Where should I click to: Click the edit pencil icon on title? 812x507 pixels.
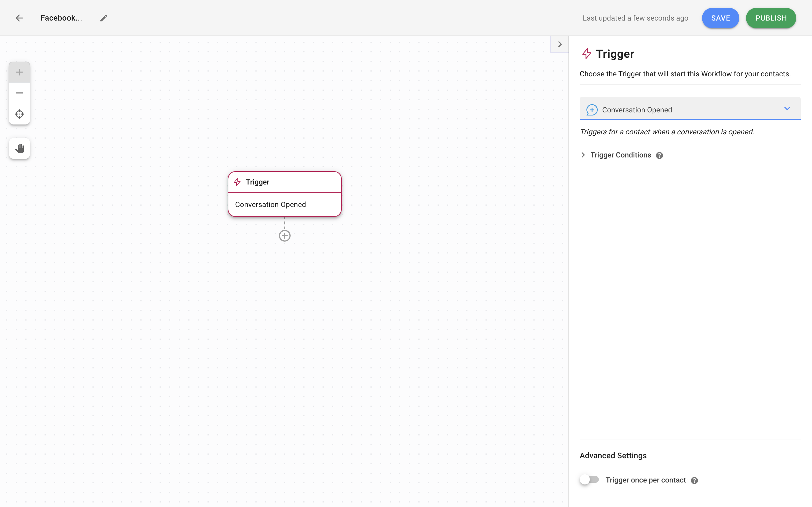[x=103, y=17]
